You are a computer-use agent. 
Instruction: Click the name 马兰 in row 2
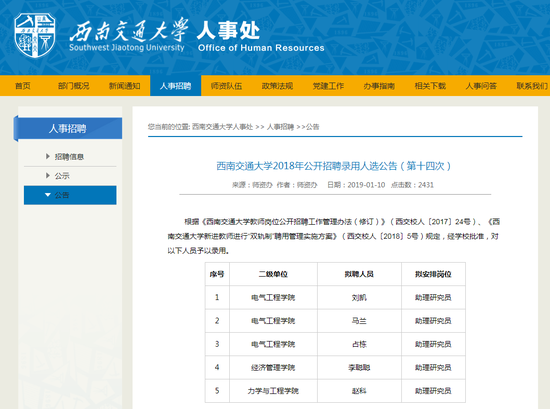359,321
